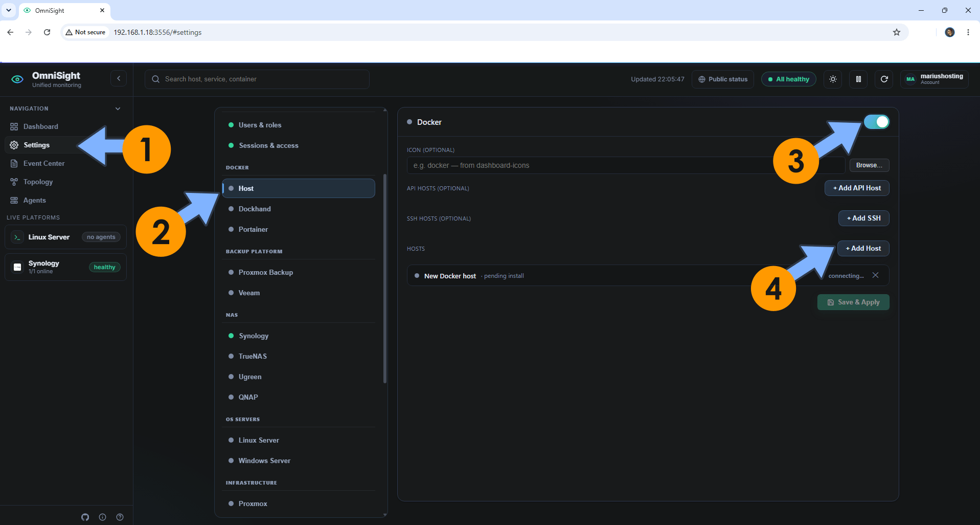This screenshot has height=525, width=980.
Task: Open the info icon at sidebar bottom
Action: tap(102, 517)
